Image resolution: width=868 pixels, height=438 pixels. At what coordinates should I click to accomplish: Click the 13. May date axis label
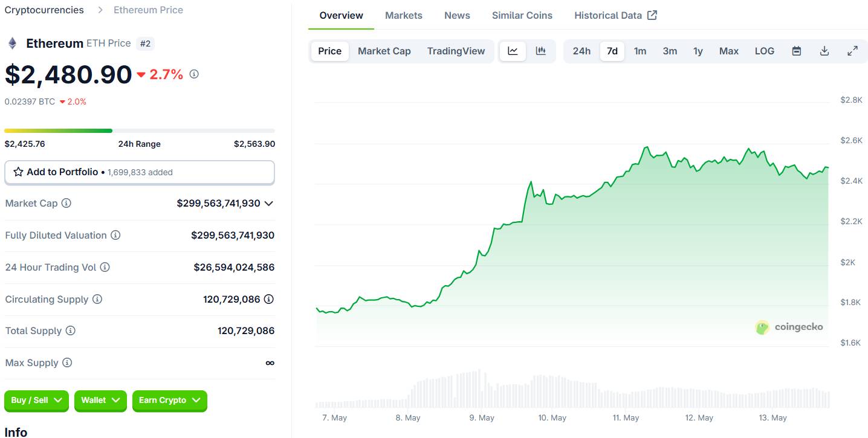coord(772,417)
